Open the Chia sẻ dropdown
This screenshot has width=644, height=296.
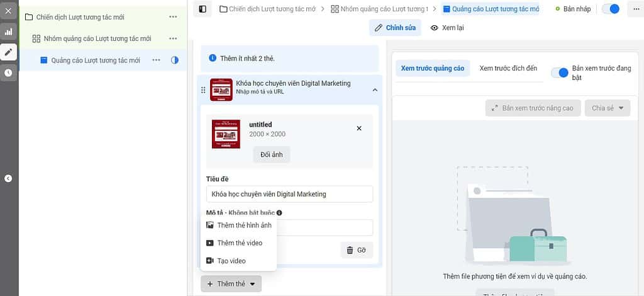608,108
